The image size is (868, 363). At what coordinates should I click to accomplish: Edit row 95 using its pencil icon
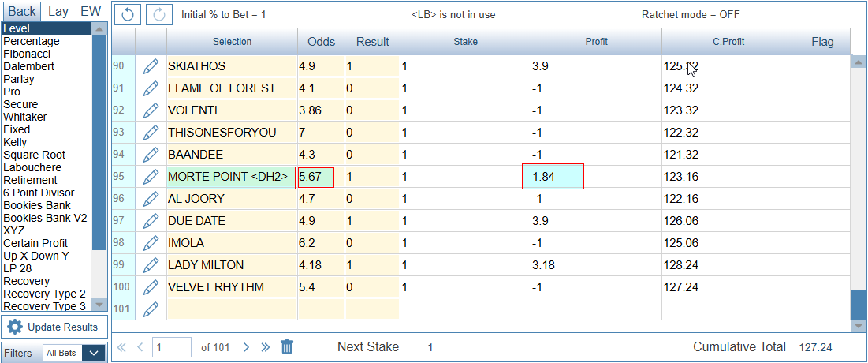coord(151,177)
